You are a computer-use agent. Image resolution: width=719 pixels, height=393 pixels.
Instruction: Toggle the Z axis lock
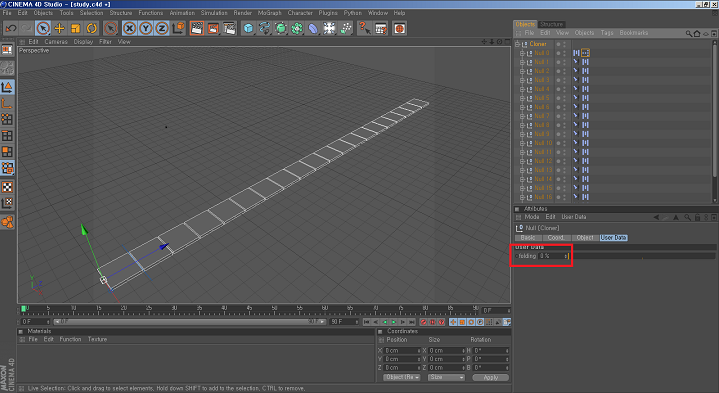pyautogui.click(x=162, y=28)
